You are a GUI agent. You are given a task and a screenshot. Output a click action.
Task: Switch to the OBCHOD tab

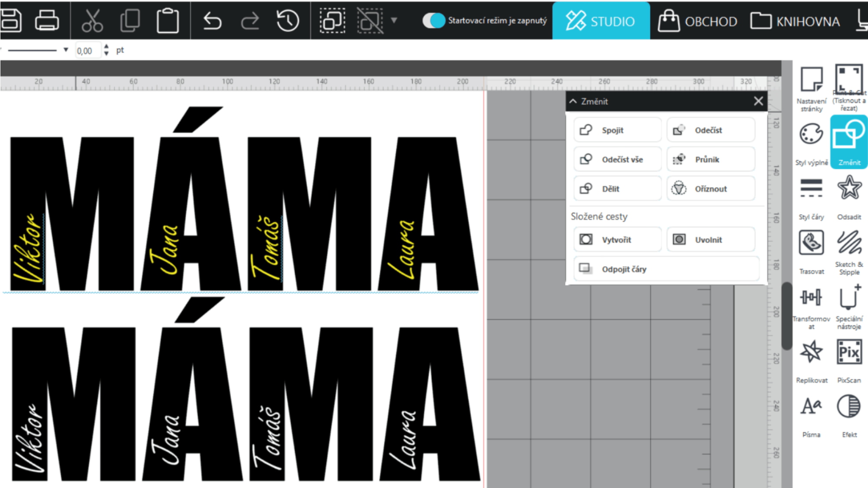[x=697, y=21]
